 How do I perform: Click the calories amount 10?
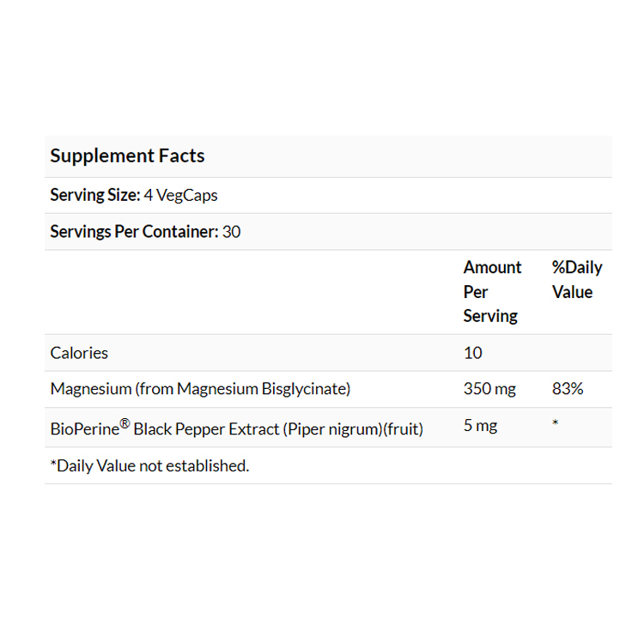tap(472, 353)
